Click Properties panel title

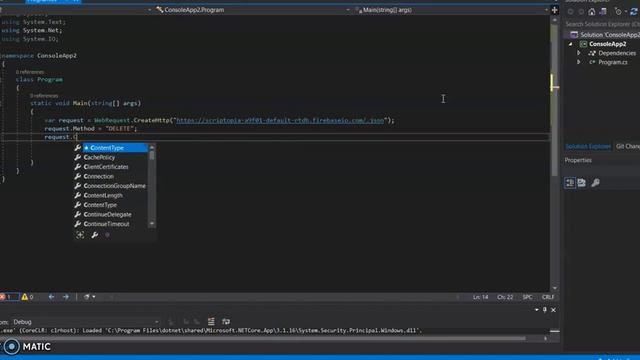tap(578, 160)
